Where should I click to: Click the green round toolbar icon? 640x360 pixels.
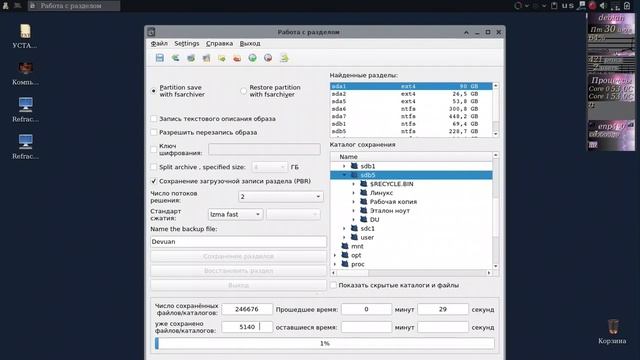253,58
